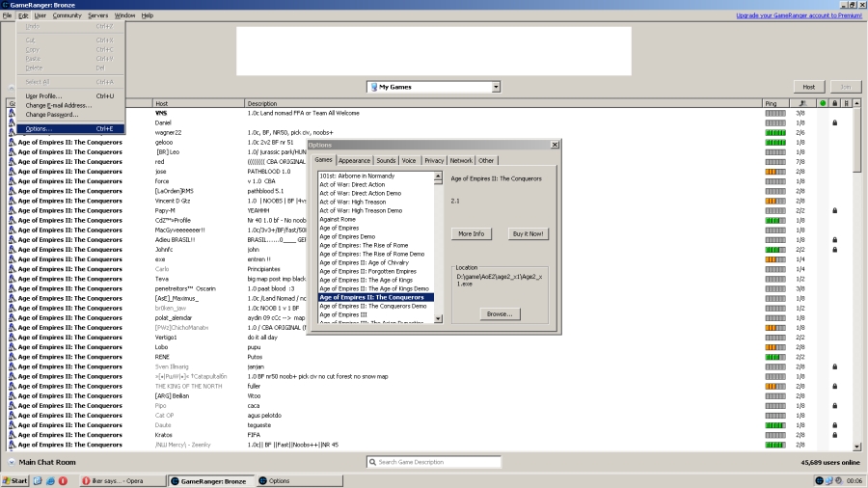Open the Help menu

148,15
